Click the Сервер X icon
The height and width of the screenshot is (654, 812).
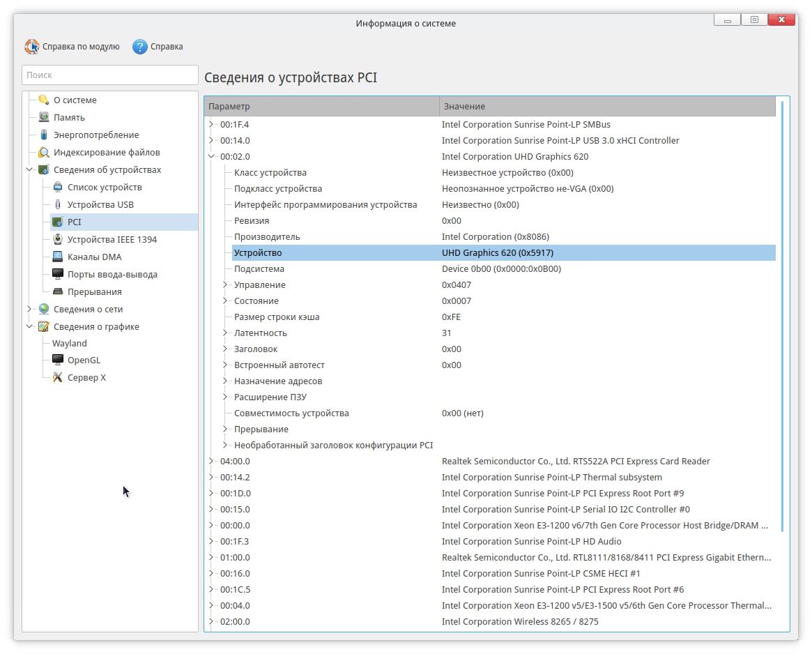click(58, 378)
